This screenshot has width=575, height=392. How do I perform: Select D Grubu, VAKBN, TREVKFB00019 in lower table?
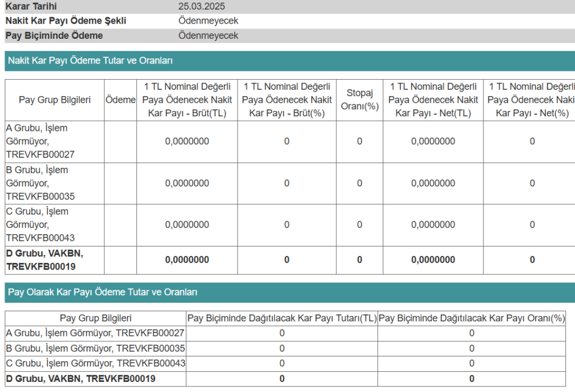point(81,379)
